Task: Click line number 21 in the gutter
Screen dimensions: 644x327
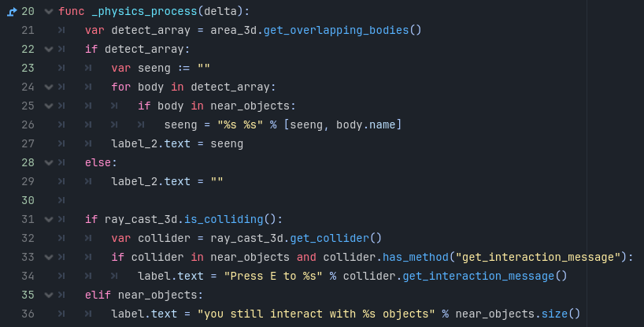Action: 28,31
